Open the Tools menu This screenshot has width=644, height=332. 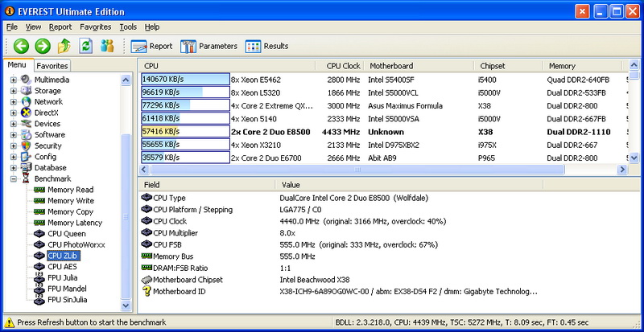(128, 27)
